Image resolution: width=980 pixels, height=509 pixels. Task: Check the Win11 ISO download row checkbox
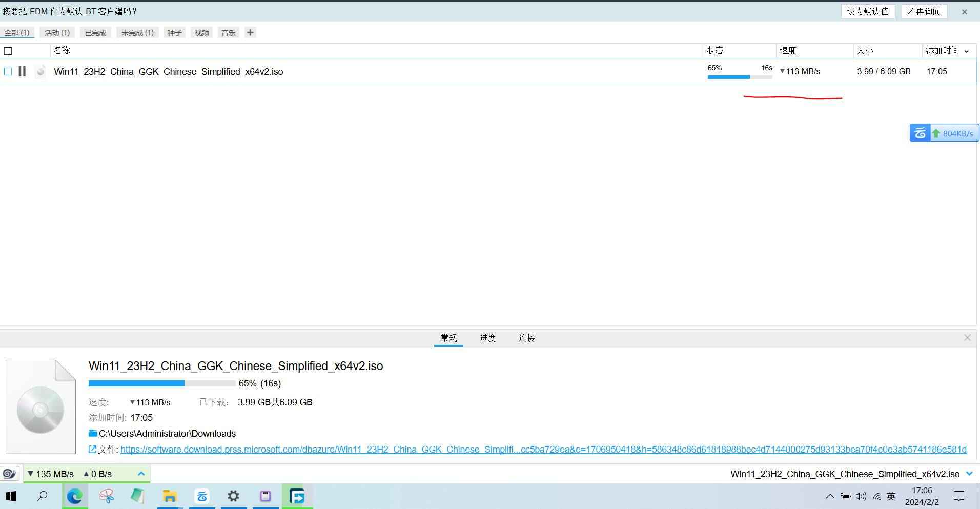click(x=8, y=72)
